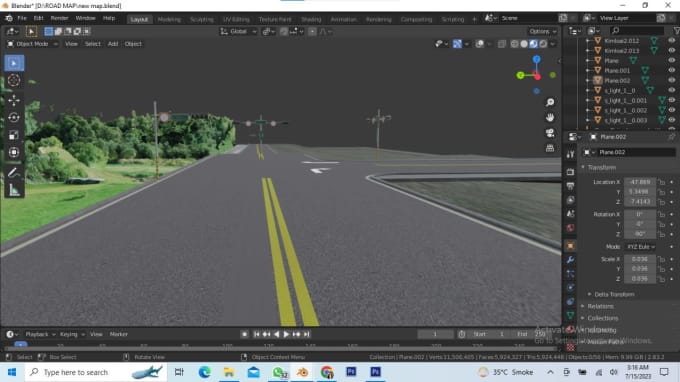The width and height of the screenshot is (680, 382).
Task: Open the Render menu
Action: point(59,18)
